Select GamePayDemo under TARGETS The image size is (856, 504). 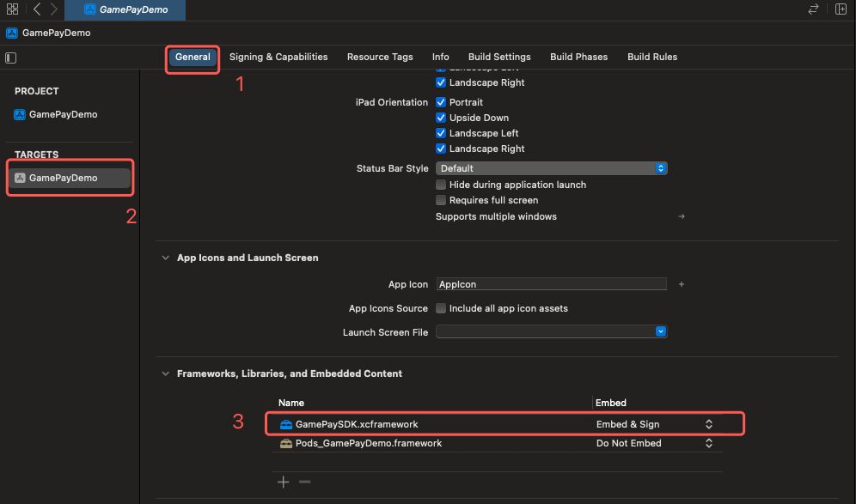pos(70,178)
